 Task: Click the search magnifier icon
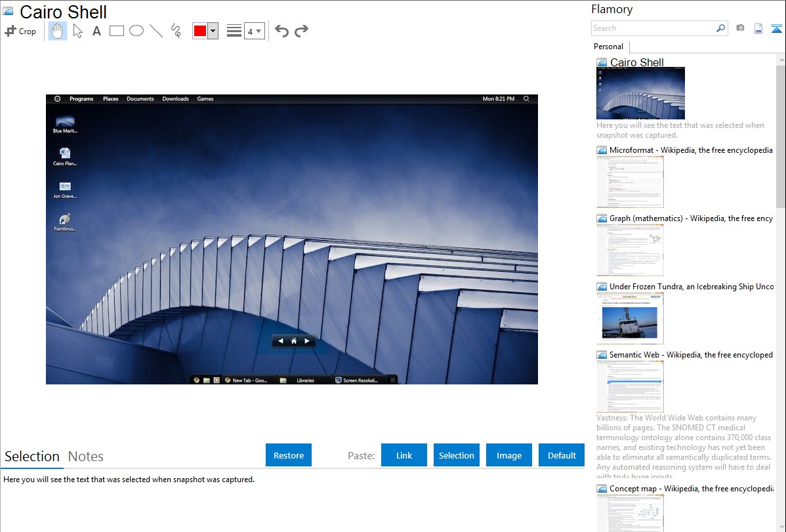pyautogui.click(x=721, y=28)
